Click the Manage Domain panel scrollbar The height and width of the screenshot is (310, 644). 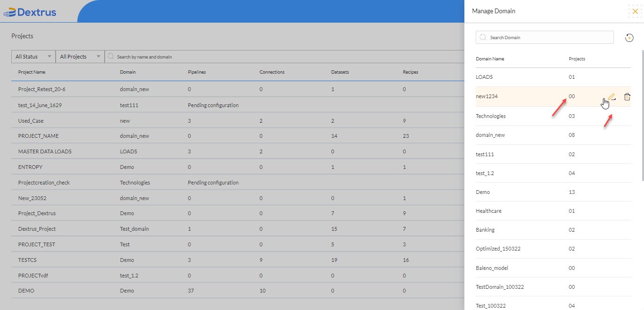pyautogui.click(x=642, y=115)
